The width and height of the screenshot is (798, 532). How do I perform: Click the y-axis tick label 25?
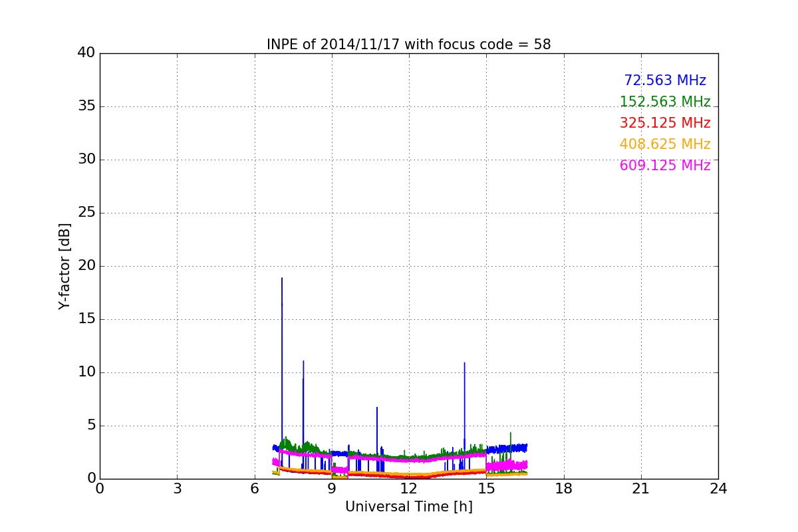[86, 213]
